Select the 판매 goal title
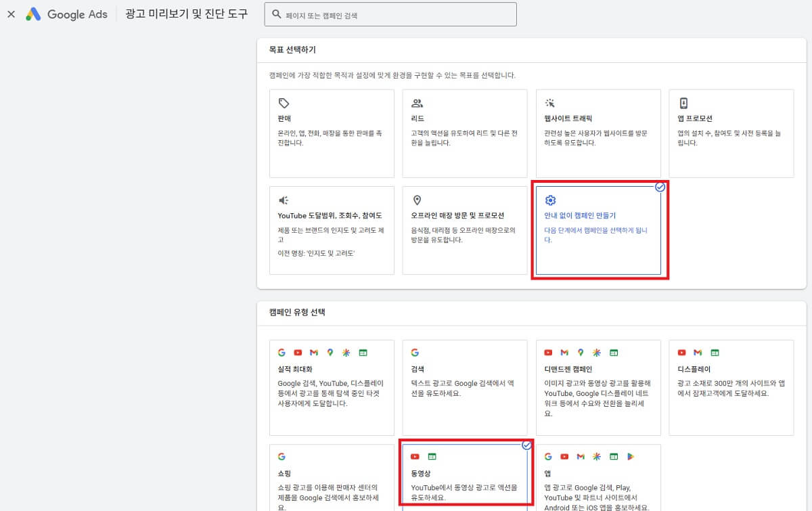This screenshot has height=511, width=812. 285,118
